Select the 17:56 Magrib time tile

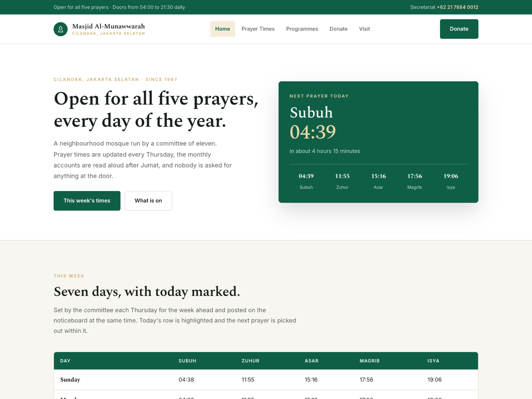pyautogui.click(x=414, y=181)
